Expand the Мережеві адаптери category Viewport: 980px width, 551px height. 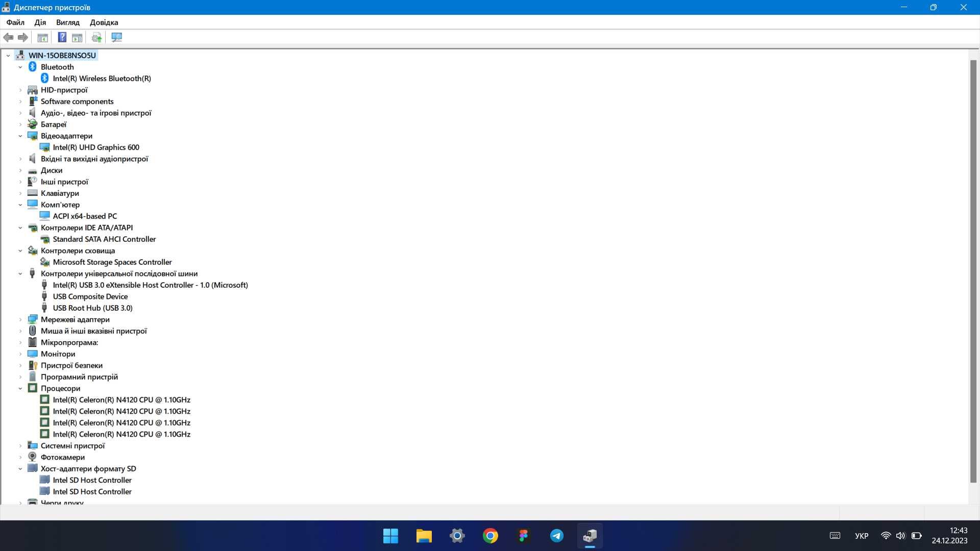point(21,319)
